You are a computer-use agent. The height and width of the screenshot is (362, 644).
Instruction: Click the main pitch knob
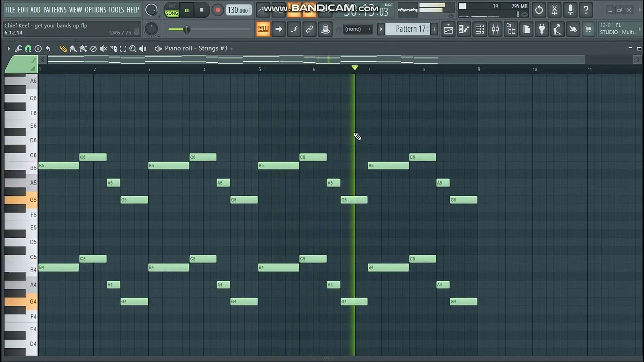click(x=151, y=29)
